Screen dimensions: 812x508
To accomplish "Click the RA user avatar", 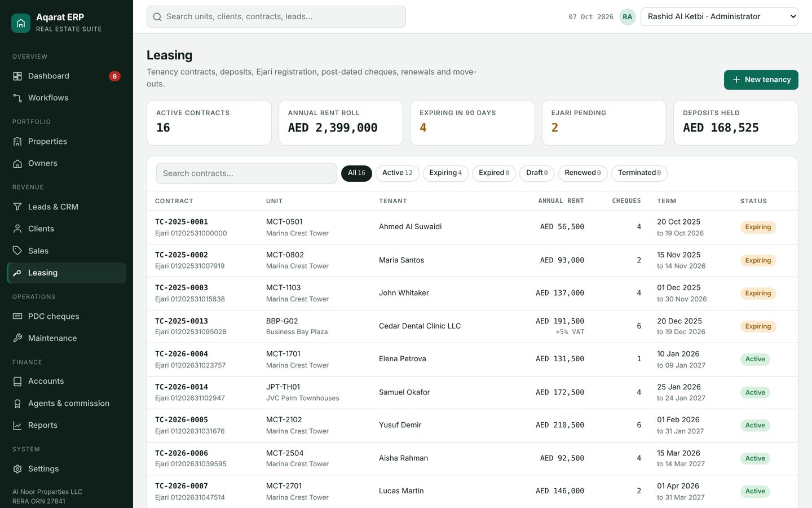I will 628,17.
